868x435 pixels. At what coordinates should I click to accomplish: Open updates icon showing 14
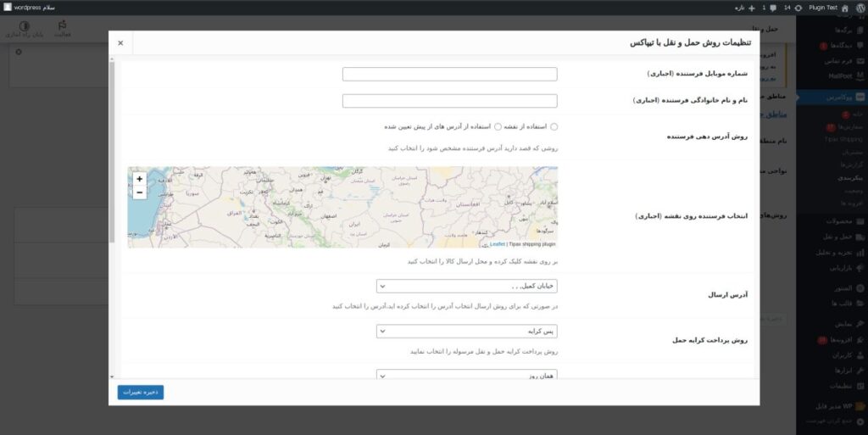pos(798,8)
